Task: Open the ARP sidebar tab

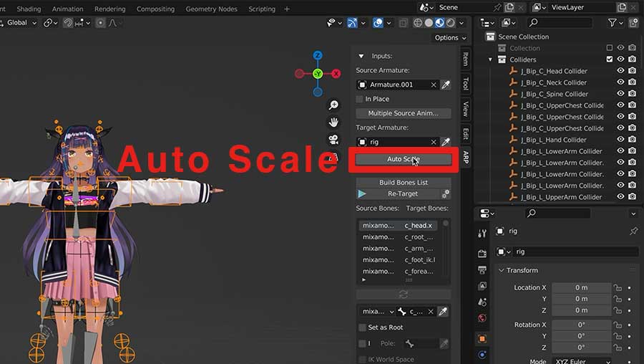Action: [x=465, y=157]
